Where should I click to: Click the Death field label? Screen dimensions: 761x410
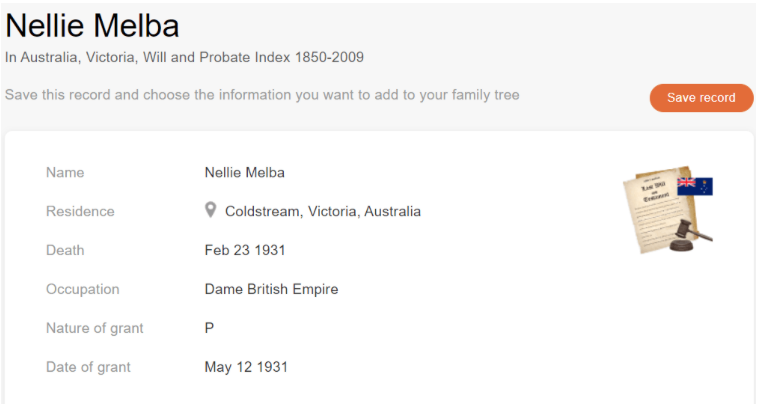(65, 250)
